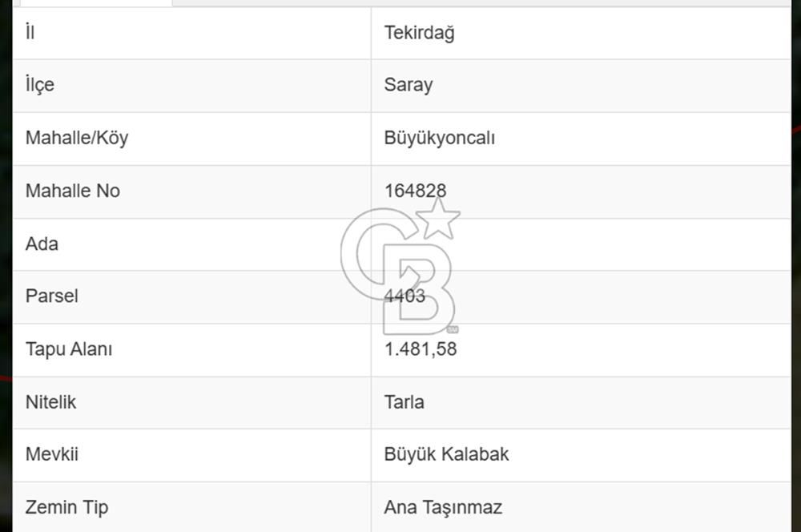This screenshot has width=801, height=532.
Task: Select the Saray district value
Action: pyautogui.click(x=409, y=85)
